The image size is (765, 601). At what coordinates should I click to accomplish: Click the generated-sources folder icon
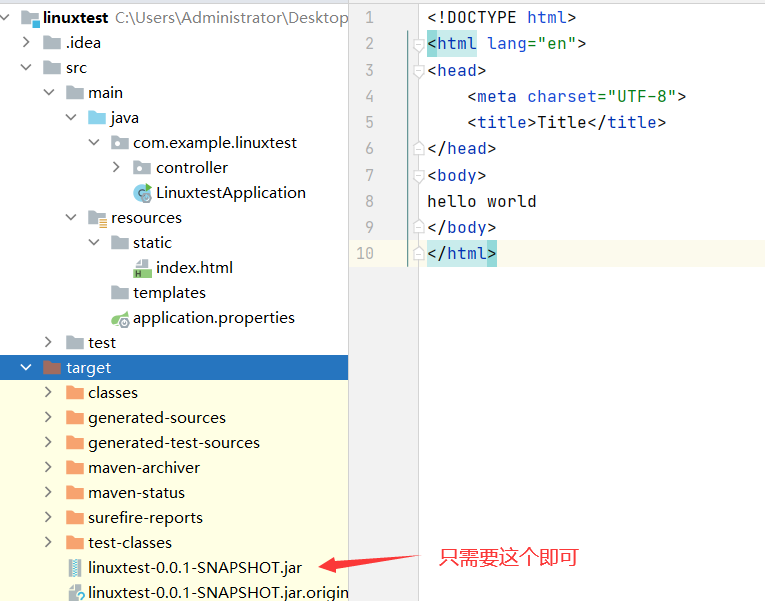[75, 418]
